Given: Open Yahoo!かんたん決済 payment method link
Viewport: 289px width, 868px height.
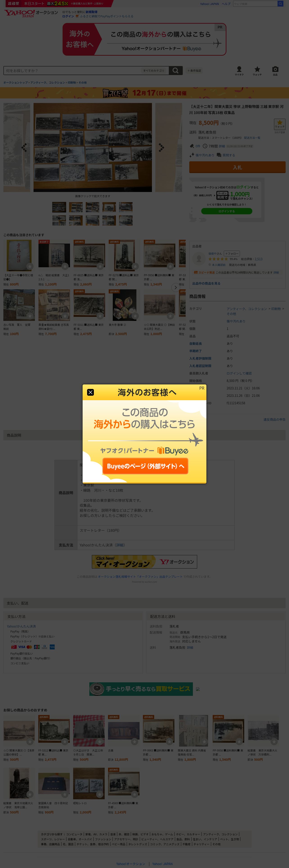Looking at the screenshot, I should pyautogui.click(x=21, y=626).
